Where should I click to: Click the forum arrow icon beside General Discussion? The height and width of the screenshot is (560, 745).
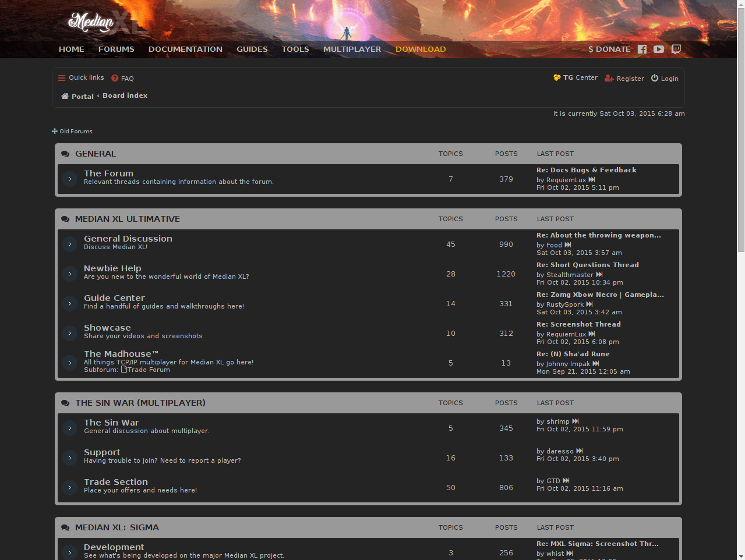[69, 244]
